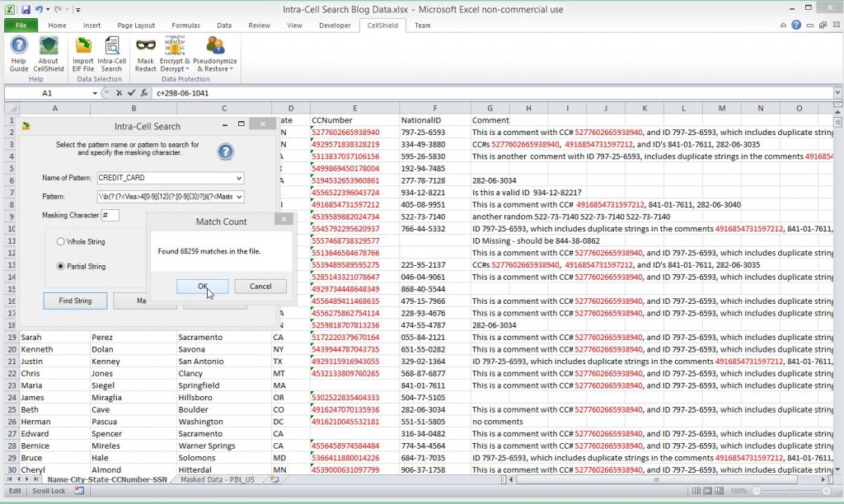Click OK in Match Count dialog

[203, 286]
